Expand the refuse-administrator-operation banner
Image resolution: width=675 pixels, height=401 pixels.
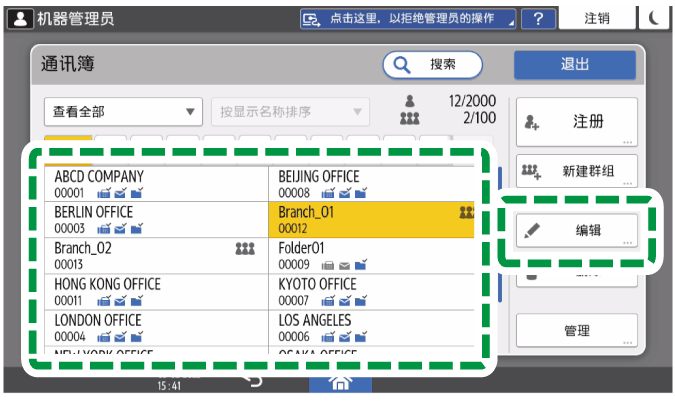[408, 19]
